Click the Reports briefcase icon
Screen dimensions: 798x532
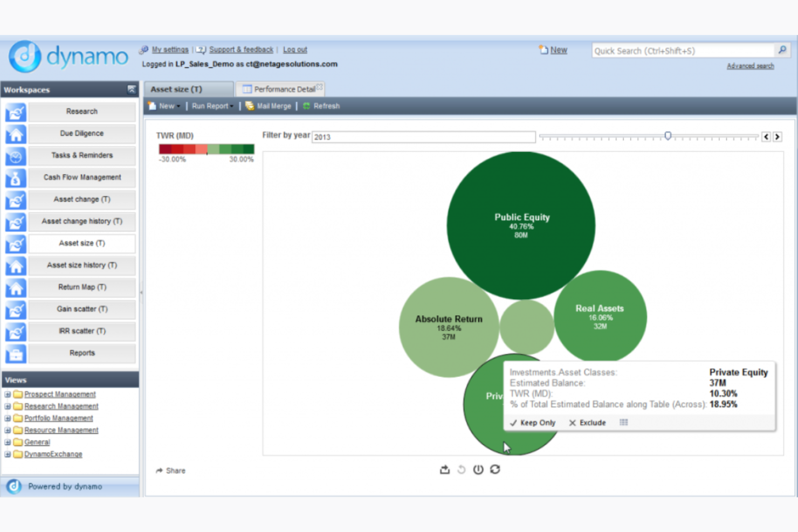(15, 354)
